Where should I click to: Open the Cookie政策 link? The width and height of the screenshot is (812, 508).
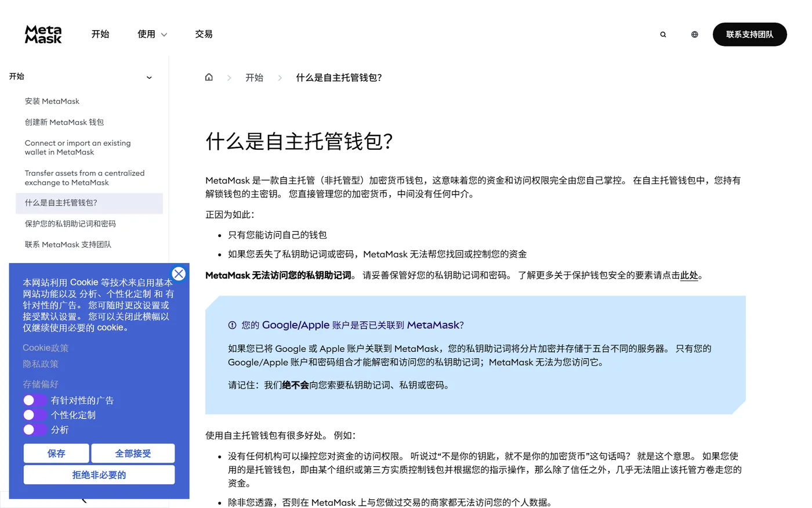pos(45,348)
